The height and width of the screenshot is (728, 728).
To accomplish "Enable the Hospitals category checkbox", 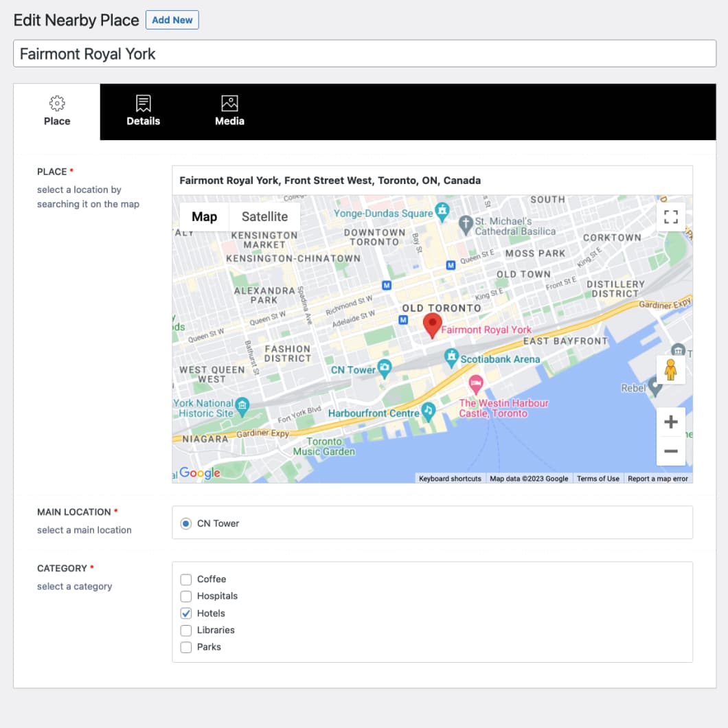I will click(x=186, y=596).
